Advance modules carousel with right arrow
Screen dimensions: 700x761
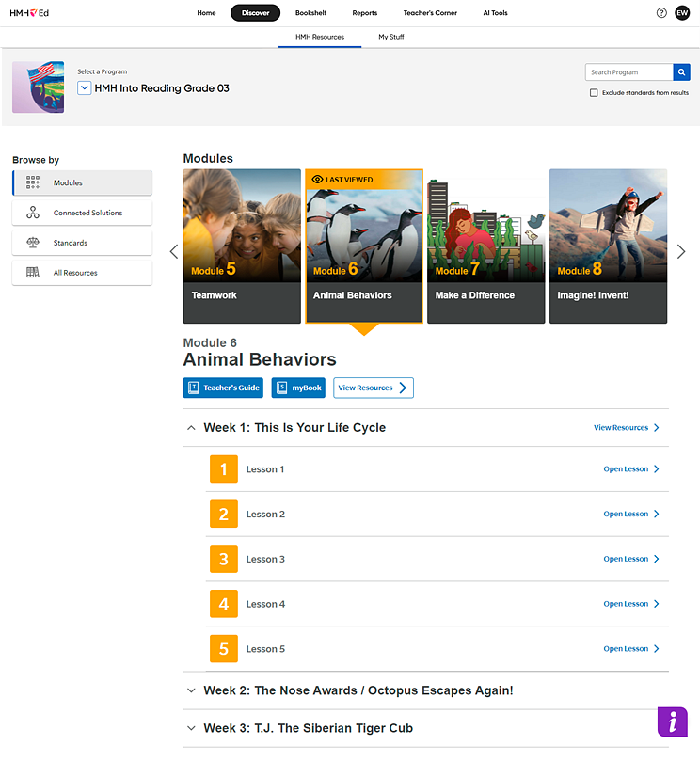[x=681, y=251]
